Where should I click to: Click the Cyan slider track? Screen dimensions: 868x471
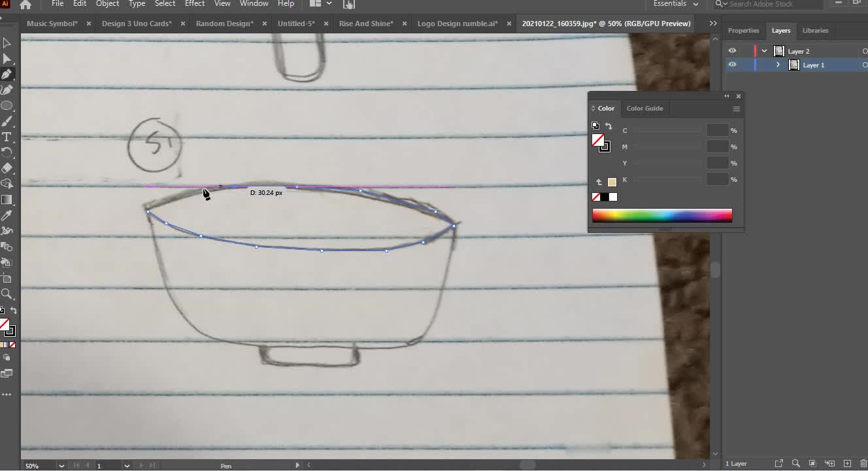(x=667, y=131)
